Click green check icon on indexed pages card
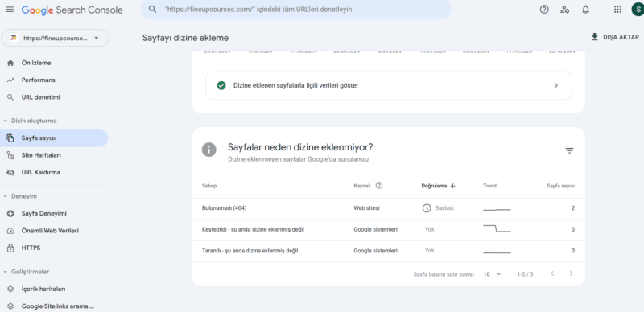Screen dimensions: 644x312 pos(221,85)
